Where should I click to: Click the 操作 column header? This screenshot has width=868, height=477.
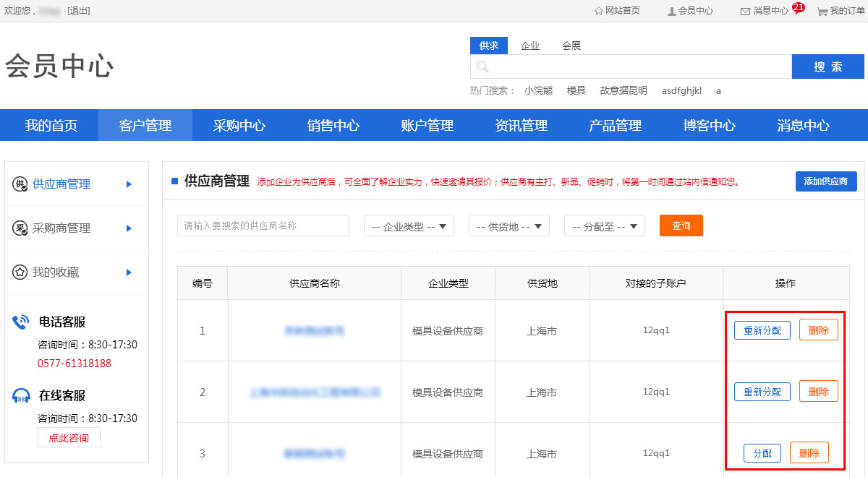(x=786, y=283)
